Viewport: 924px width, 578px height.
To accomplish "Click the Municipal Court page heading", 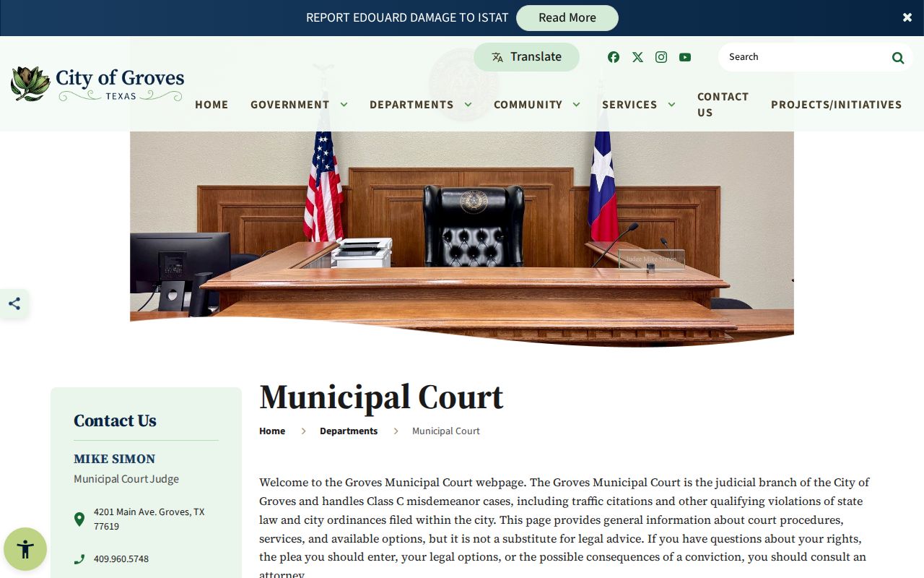I will (x=381, y=397).
